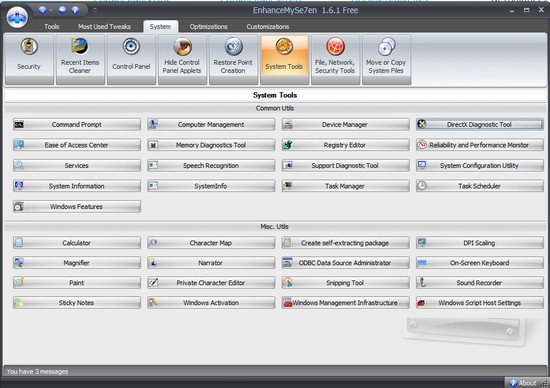Launch Command Prompt
This screenshot has height=388, width=550.
click(77, 125)
